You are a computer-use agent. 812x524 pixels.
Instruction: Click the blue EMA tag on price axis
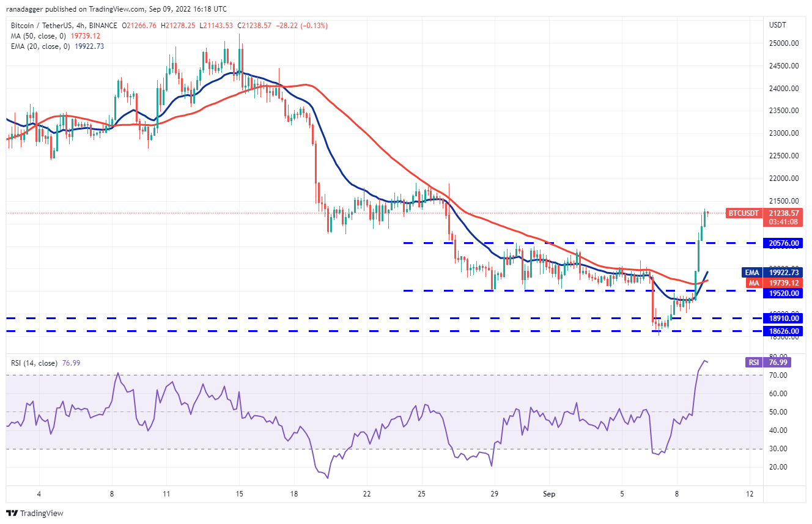pyautogui.click(x=751, y=272)
